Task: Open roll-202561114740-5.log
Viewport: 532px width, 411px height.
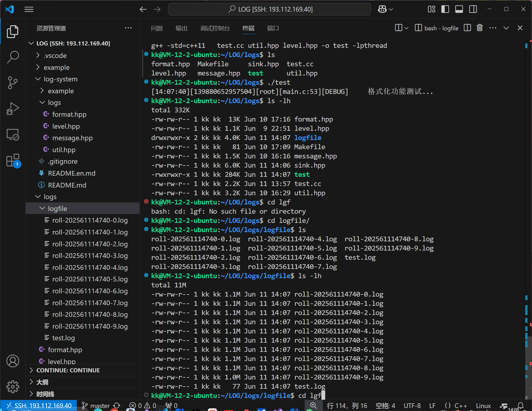Action: click(83, 279)
